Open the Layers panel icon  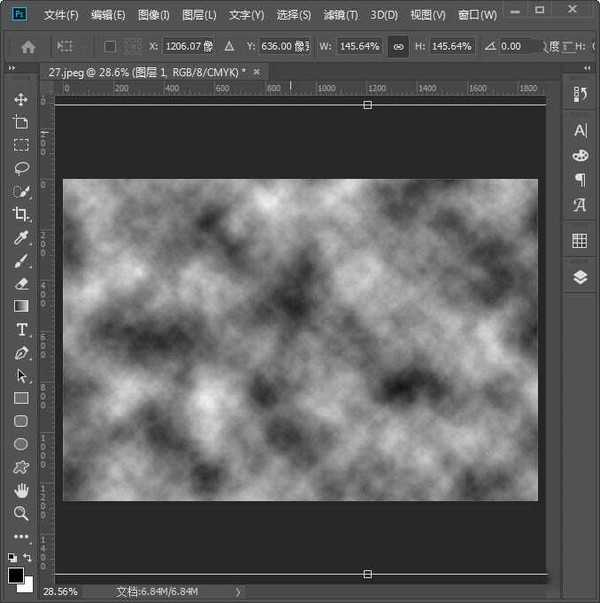point(580,277)
